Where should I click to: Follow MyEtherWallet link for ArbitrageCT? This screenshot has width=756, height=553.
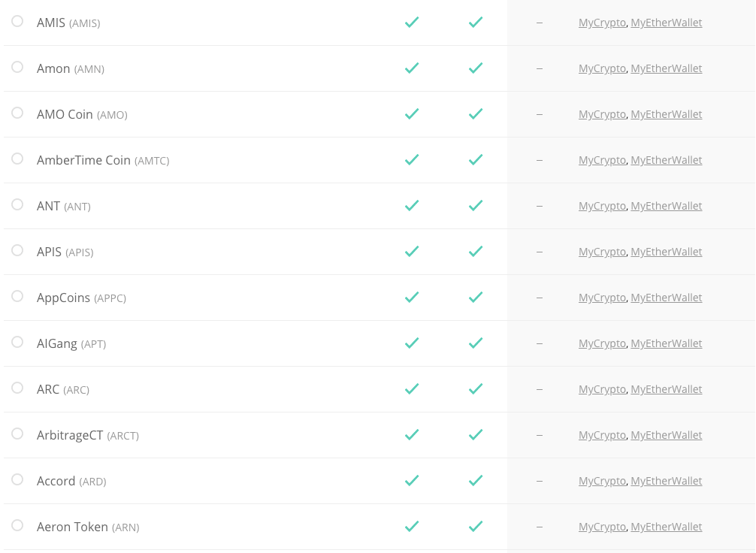(667, 435)
